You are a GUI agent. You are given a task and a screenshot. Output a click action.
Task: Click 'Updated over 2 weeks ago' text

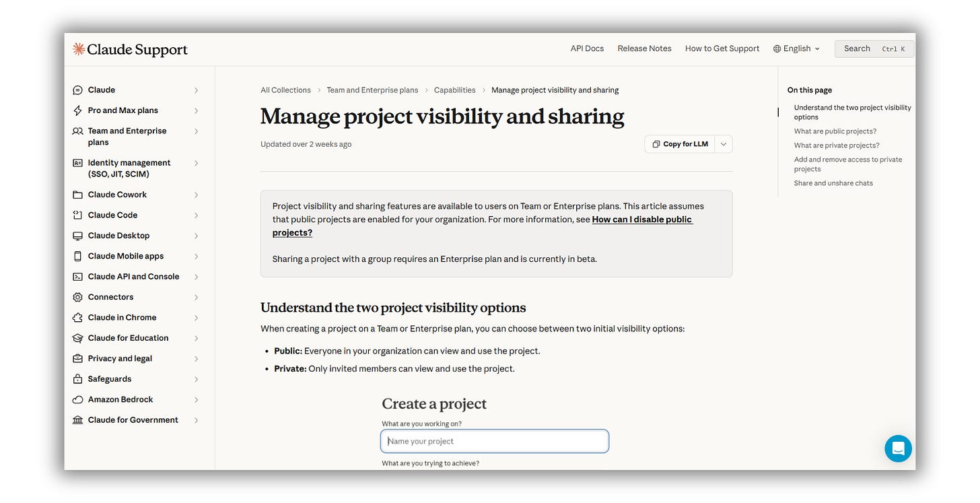[306, 144]
